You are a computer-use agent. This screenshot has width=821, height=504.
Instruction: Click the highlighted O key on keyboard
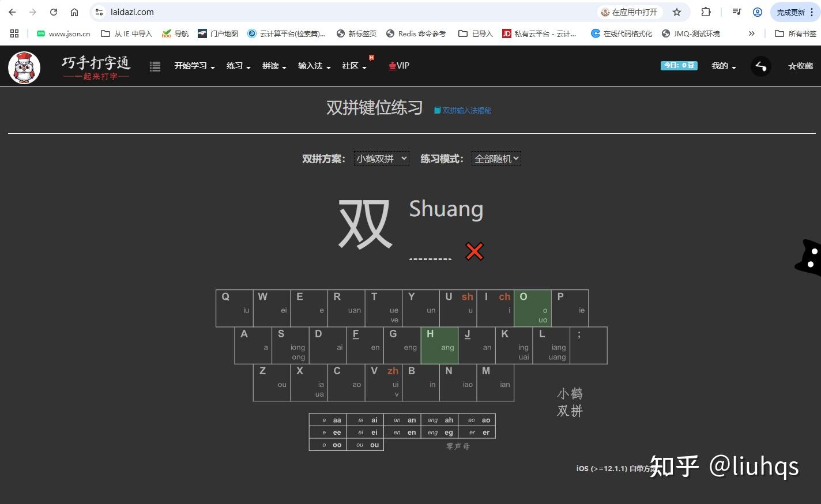533,309
